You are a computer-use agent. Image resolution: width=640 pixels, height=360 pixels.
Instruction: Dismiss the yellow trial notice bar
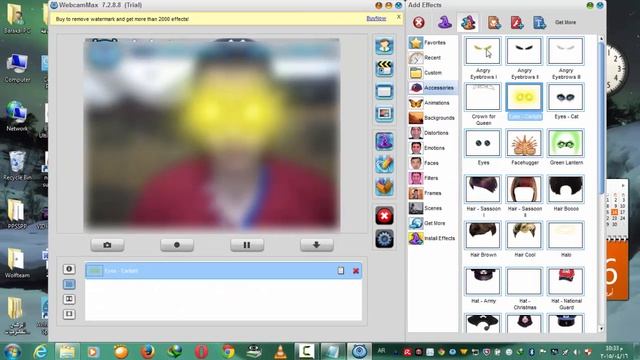click(x=399, y=17)
